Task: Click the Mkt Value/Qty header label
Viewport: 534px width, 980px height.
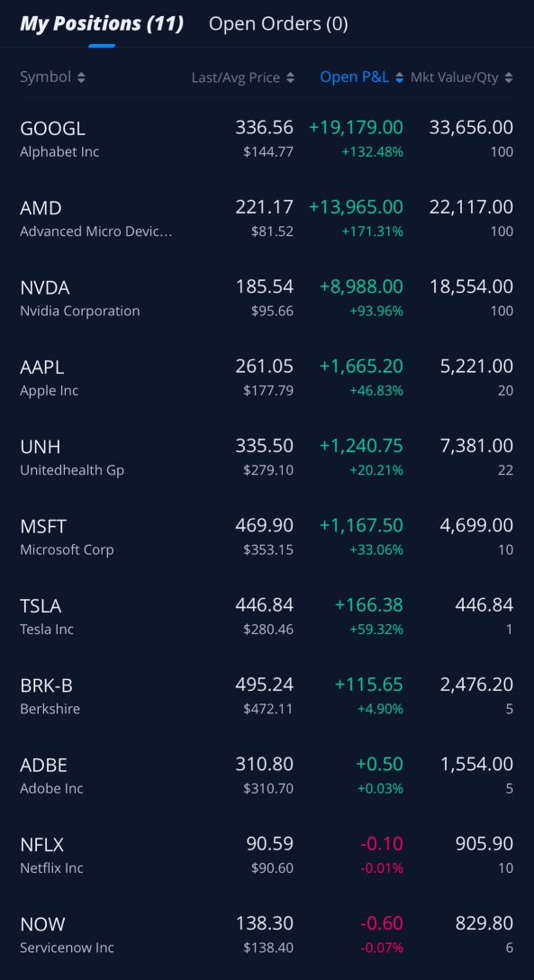Action: (455, 77)
